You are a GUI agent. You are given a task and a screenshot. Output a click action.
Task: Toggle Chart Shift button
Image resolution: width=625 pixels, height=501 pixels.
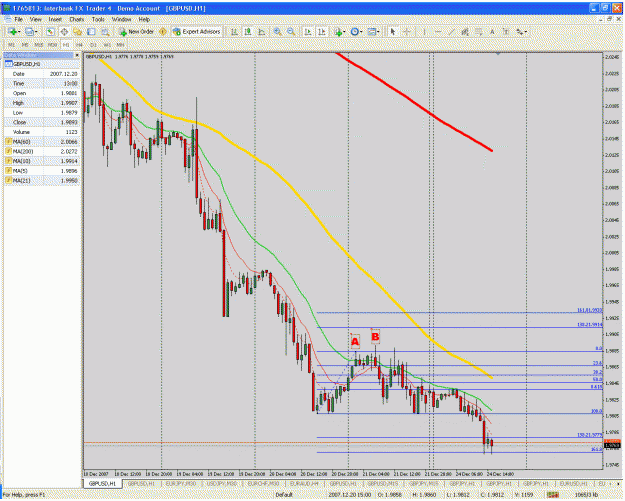pos(322,32)
